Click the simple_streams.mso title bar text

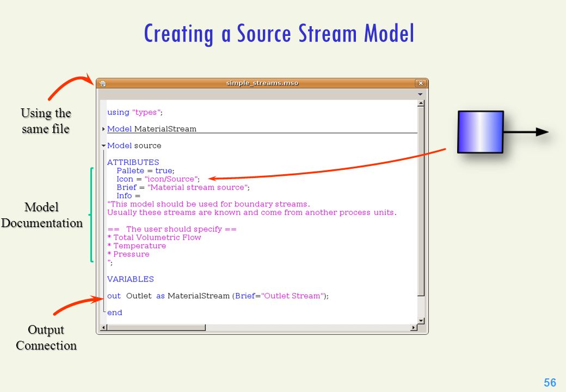coord(262,83)
